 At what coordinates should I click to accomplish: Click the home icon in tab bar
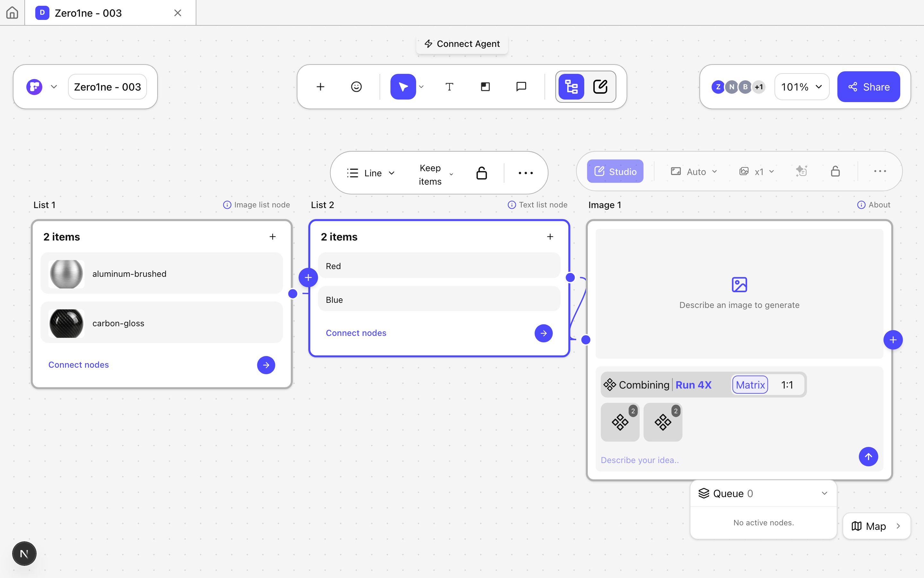click(x=12, y=13)
